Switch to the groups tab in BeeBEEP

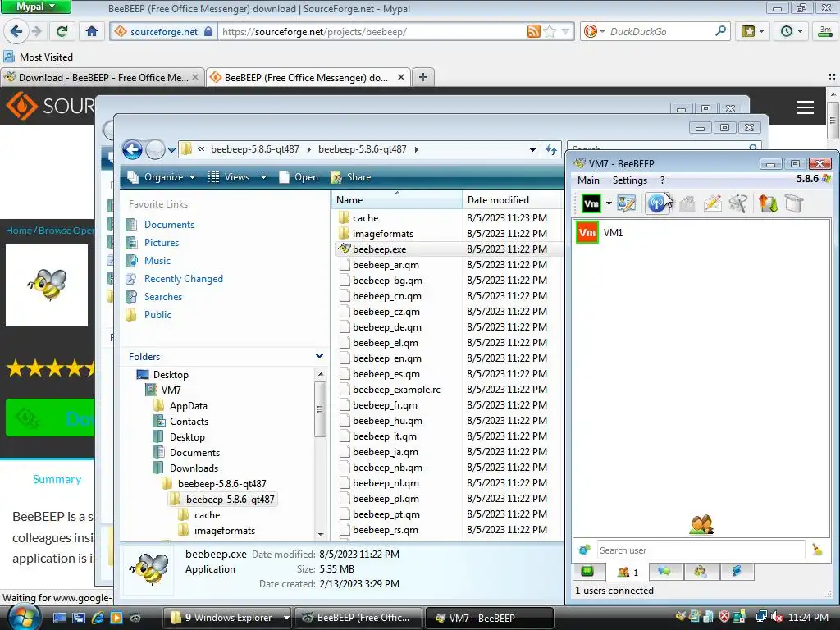click(701, 572)
